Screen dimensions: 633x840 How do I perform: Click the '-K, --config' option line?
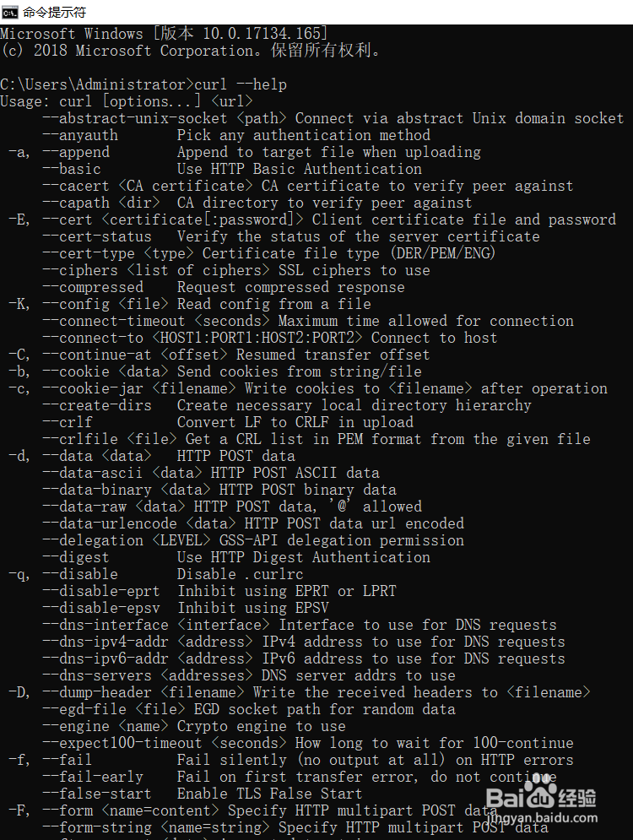tap(190, 304)
